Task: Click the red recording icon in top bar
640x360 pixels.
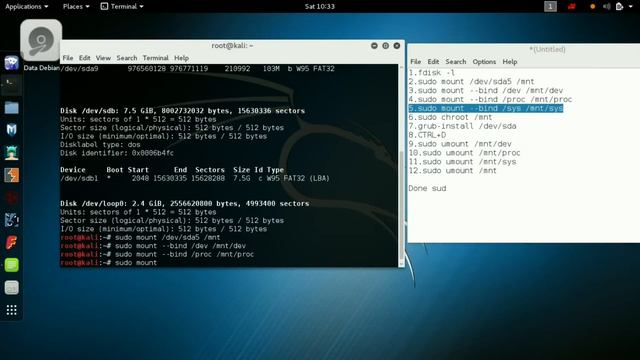Action: [571, 6]
